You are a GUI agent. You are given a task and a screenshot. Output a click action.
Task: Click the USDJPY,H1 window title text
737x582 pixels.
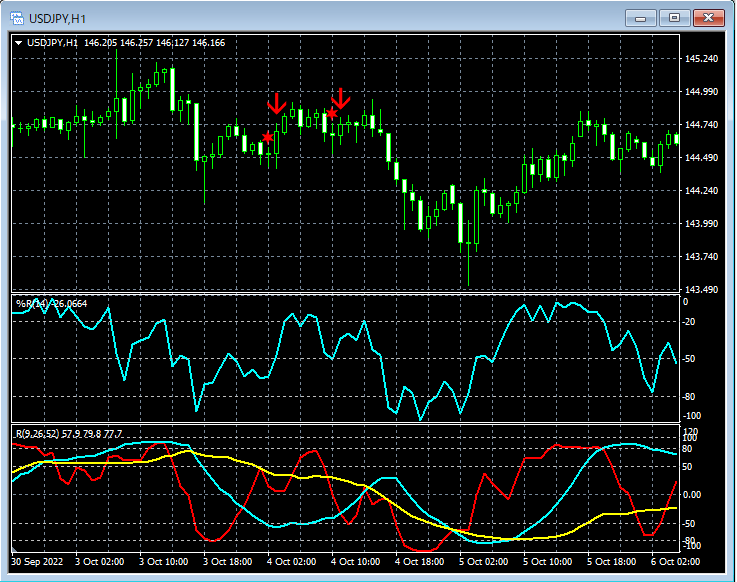point(57,18)
